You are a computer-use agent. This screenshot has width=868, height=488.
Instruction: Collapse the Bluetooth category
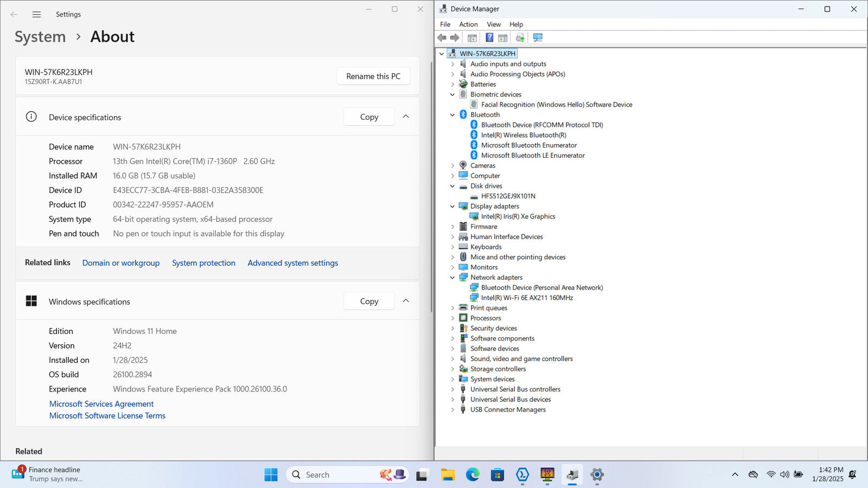click(x=452, y=115)
